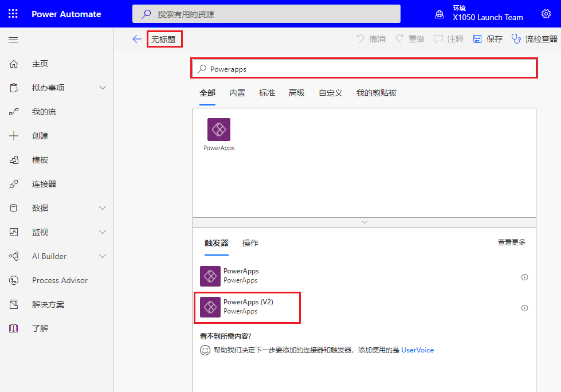Open settings gear icon
The height and width of the screenshot is (392, 561).
(546, 14)
